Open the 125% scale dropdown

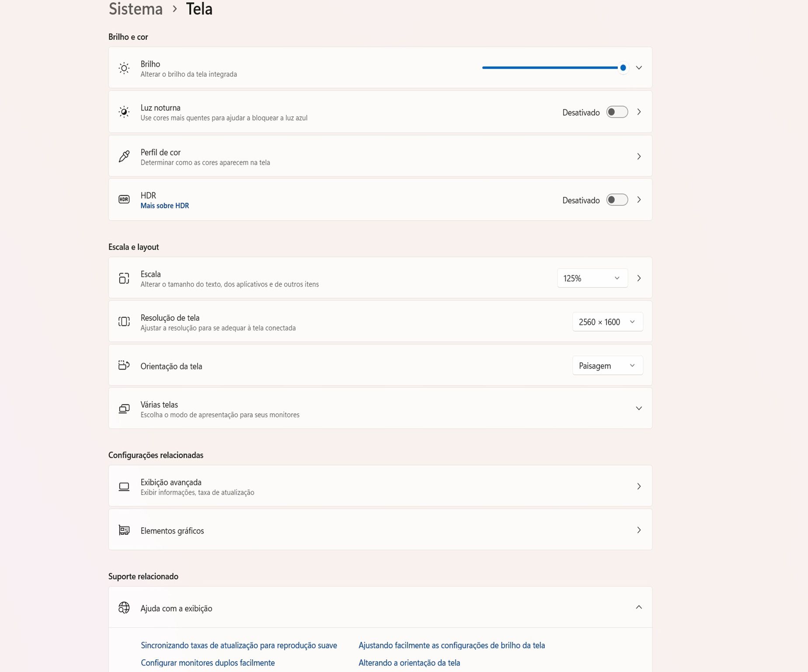point(592,278)
